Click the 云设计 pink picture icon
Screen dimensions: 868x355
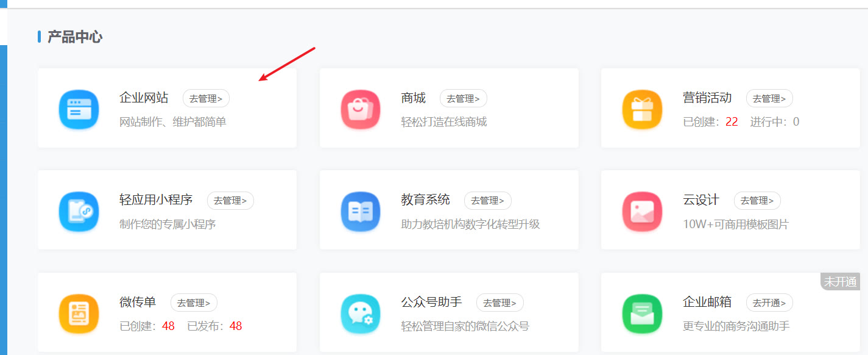642,210
